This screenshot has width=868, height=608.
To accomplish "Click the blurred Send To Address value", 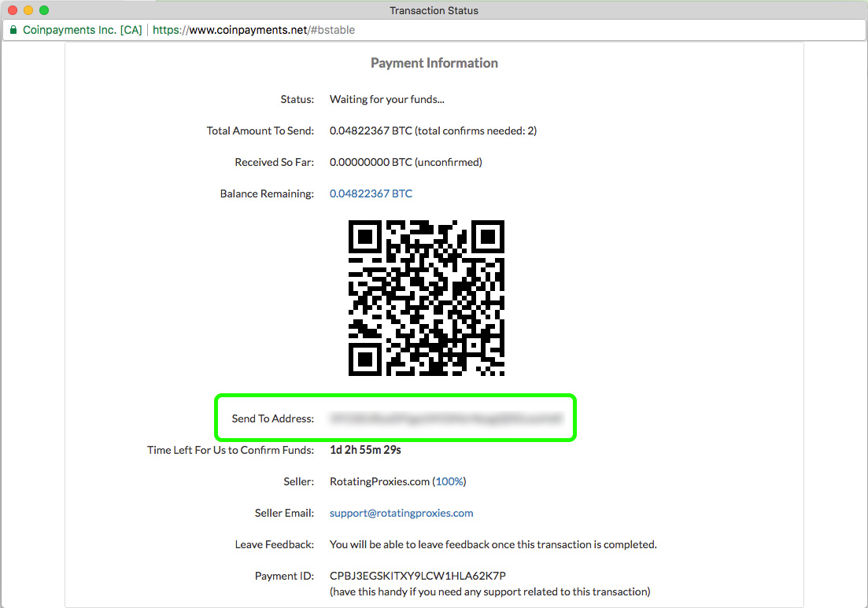I will (x=446, y=418).
